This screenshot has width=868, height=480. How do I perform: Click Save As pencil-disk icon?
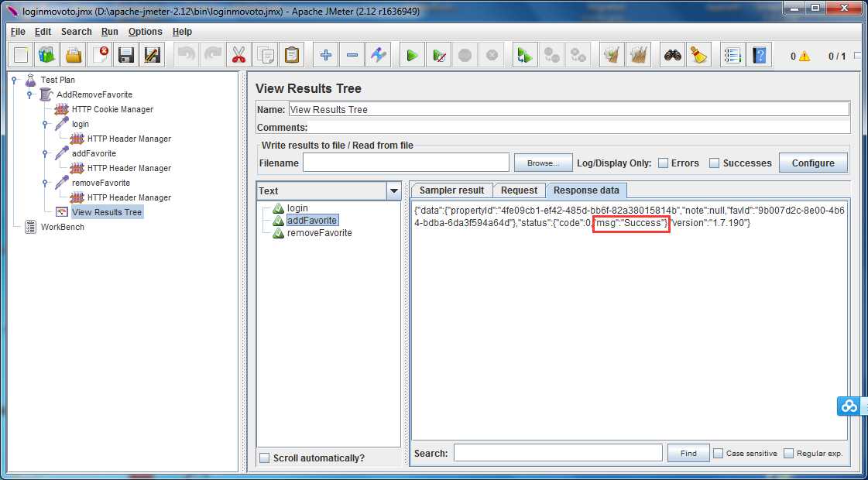(152, 56)
